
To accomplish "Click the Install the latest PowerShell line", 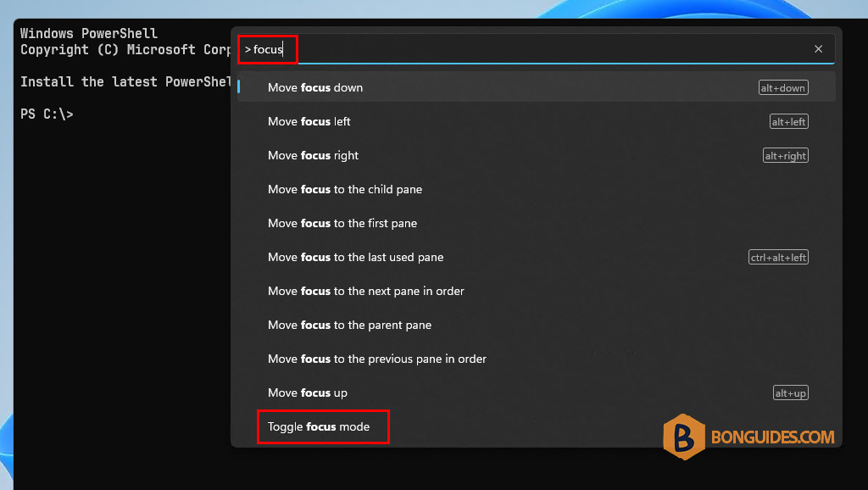I will click(x=125, y=82).
